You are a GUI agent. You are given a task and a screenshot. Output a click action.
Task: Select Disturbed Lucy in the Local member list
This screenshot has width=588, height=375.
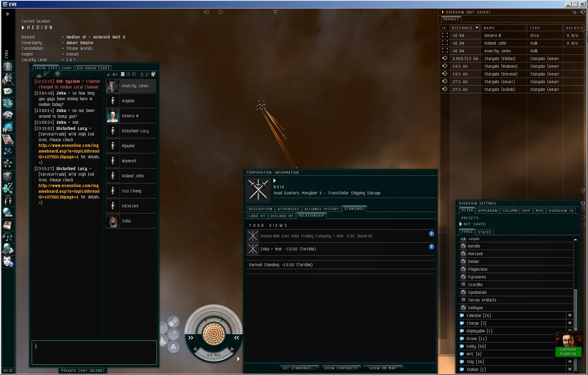pyautogui.click(x=131, y=131)
